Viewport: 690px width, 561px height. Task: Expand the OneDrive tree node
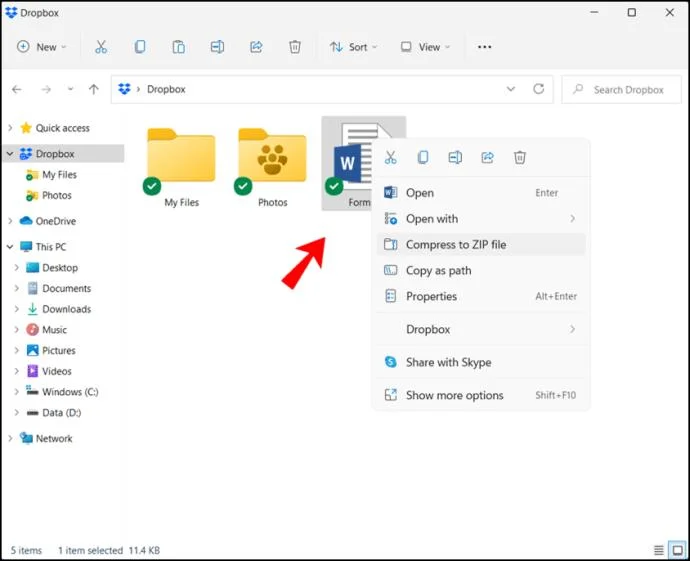(10, 221)
